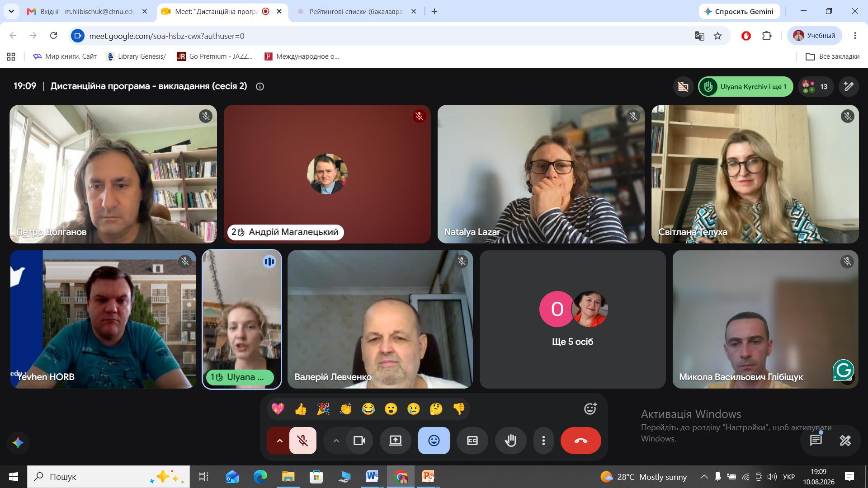
Task: Switch to the Рейтингові списки tab
Action: [x=356, y=11]
